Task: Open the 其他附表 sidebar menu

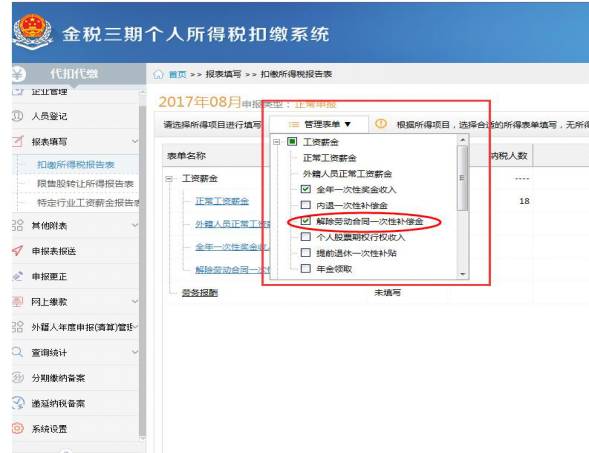Action: coord(75,225)
